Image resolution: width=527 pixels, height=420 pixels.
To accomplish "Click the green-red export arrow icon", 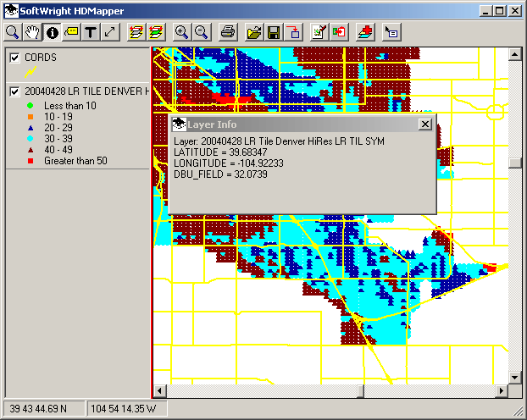I will 339,32.
